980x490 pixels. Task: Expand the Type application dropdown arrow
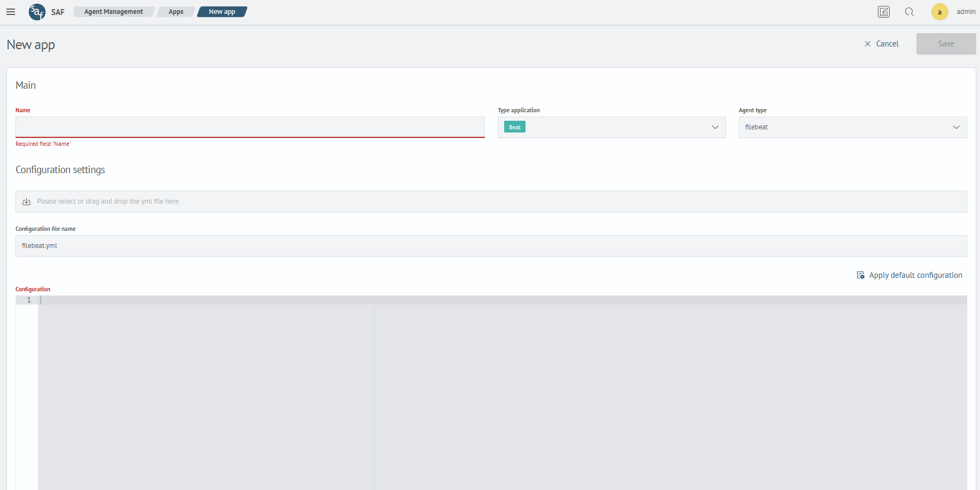pos(715,127)
